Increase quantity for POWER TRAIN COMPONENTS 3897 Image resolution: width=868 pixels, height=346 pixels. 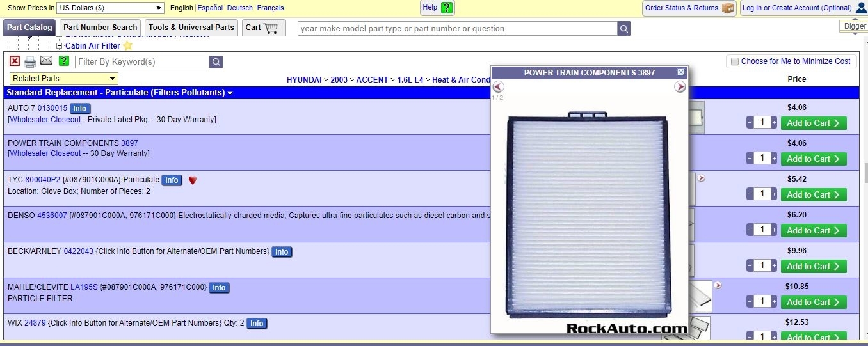[x=774, y=159]
